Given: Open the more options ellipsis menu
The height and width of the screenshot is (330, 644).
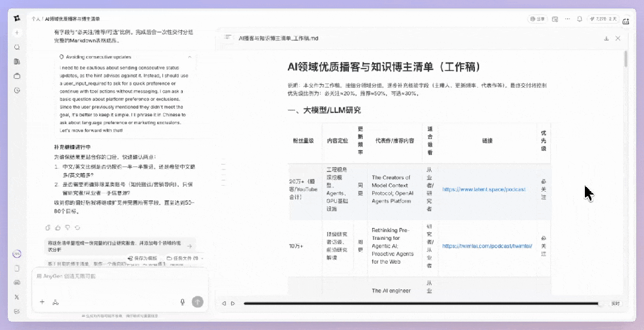Looking at the screenshot, I should 568,19.
